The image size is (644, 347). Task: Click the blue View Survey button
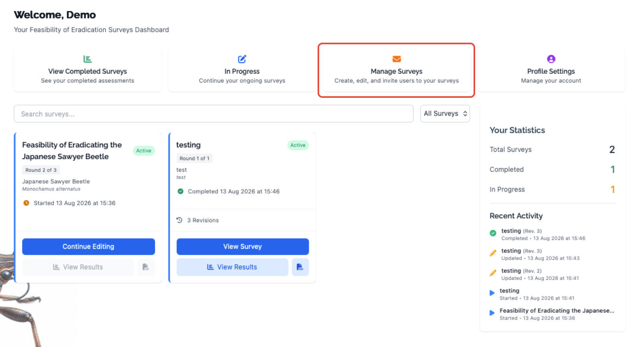coord(242,246)
